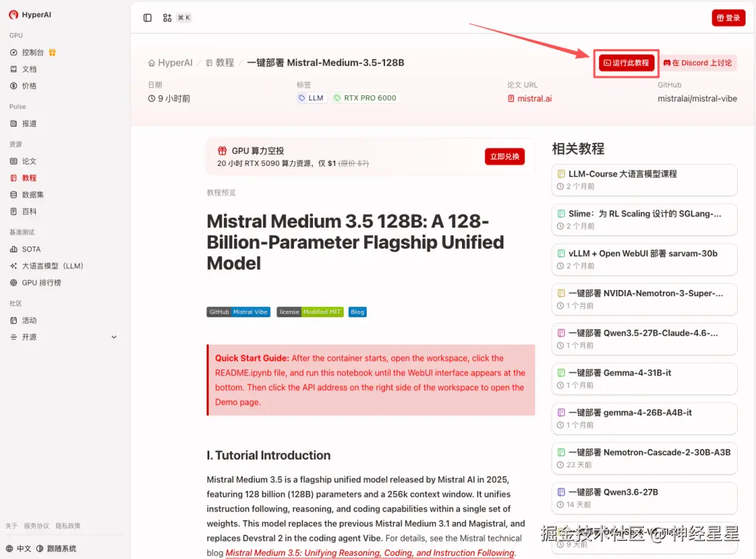The image size is (756, 559).
Task: Click the RTX PRO 6000 tag
Action: pyautogui.click(x=365, y=98)
